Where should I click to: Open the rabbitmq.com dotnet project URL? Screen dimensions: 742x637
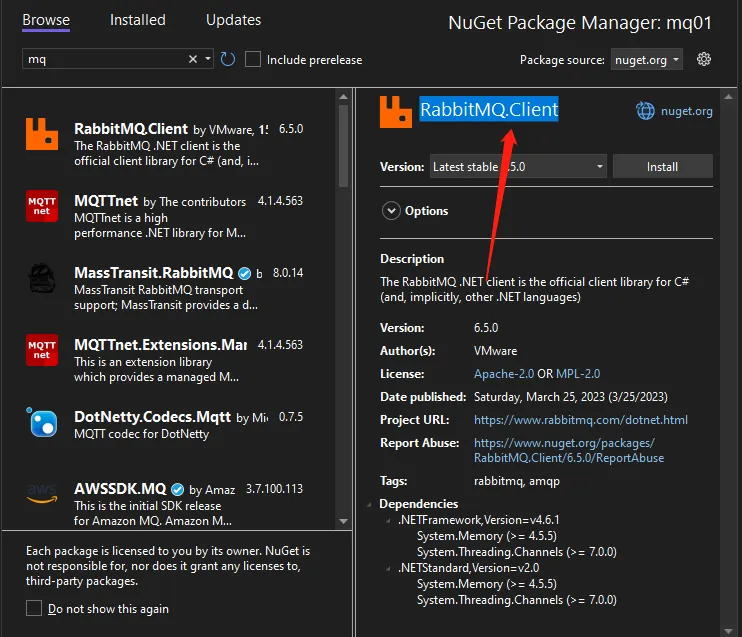point(581,420)
